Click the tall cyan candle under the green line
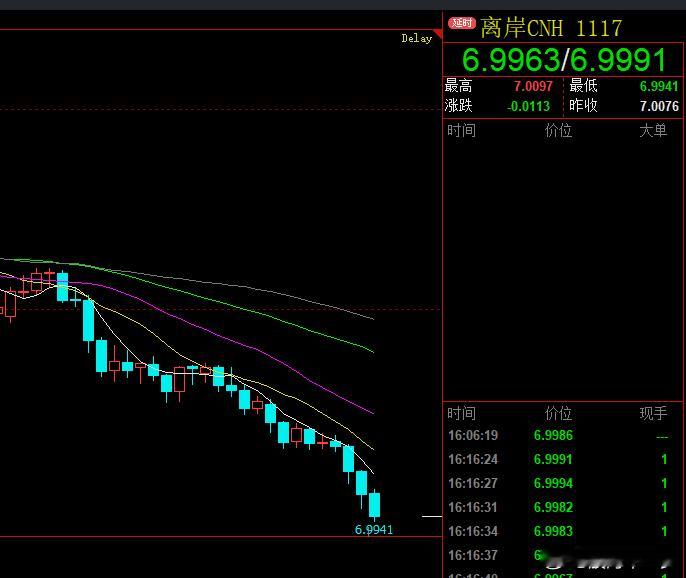This screenshot has width=686, height=578. [x=88, y=321]
